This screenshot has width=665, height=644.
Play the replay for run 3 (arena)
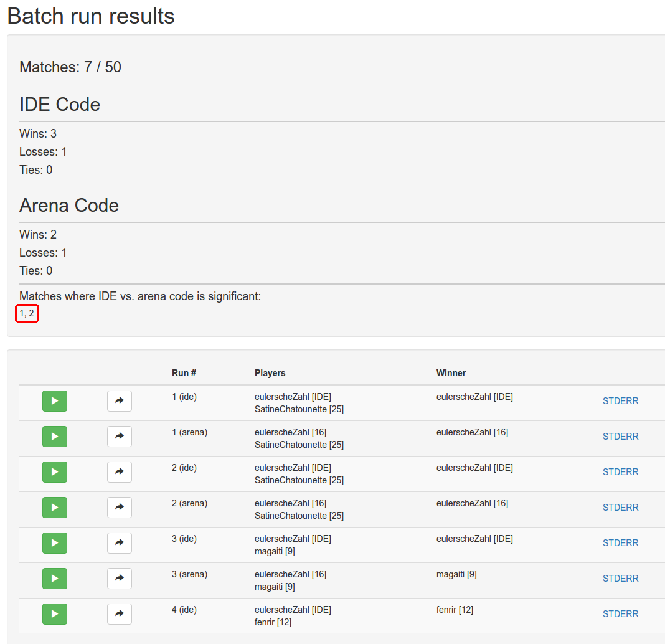(x=55, y=579)
